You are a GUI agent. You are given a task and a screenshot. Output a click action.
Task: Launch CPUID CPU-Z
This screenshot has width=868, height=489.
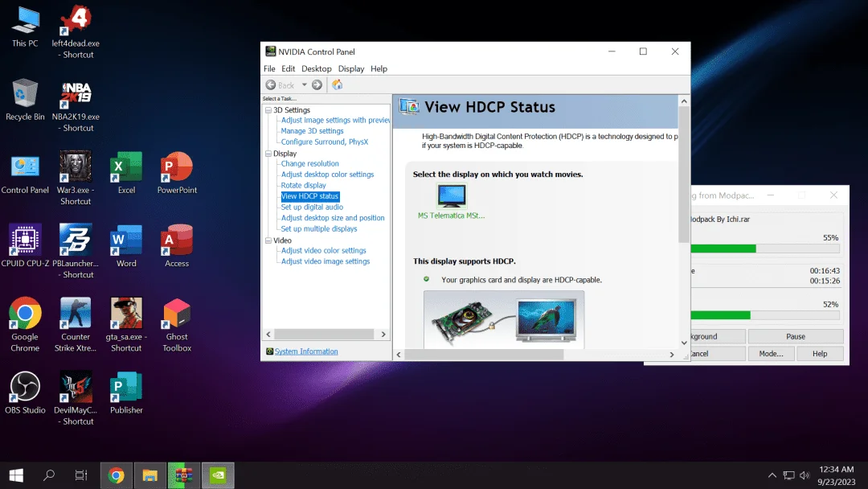click(x=25, y=246)
